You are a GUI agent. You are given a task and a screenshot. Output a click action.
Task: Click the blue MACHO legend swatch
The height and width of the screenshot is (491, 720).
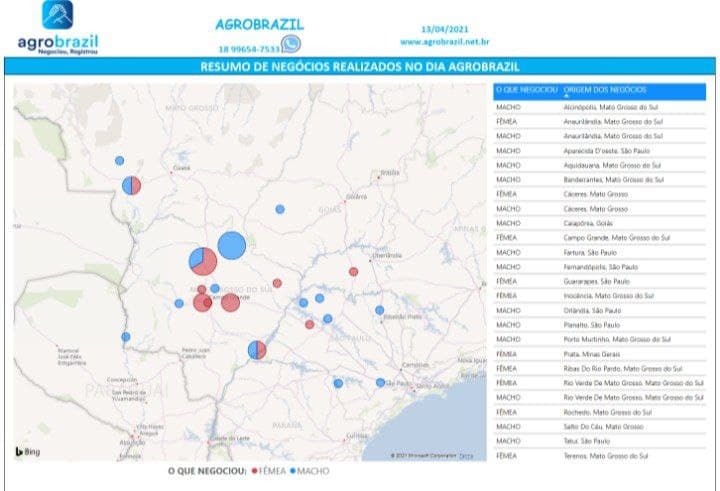(x=293, y=471)
